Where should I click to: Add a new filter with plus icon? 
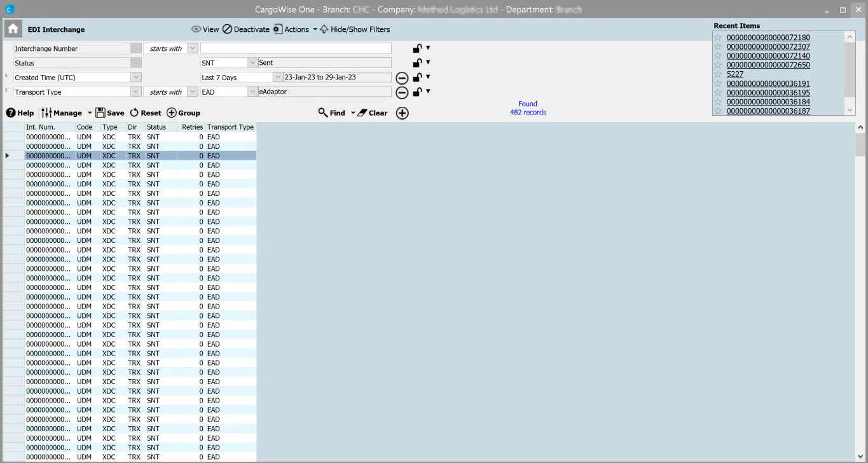click(402, 113)
